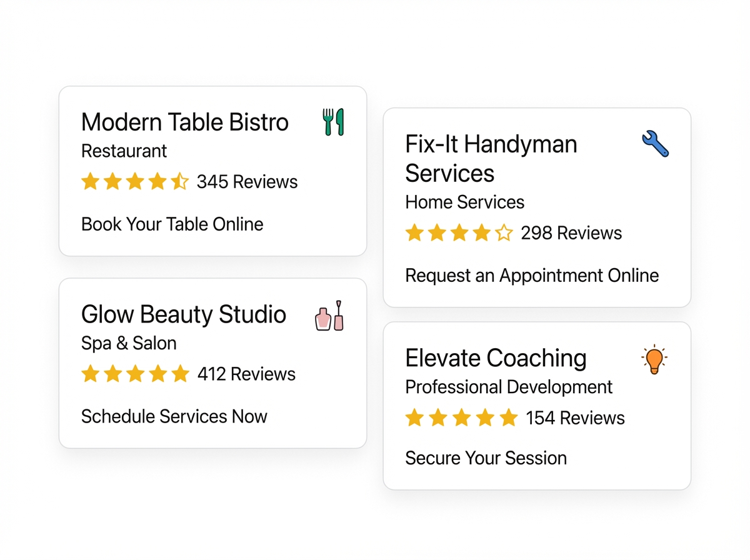
Task: Click Request an Appointment Online link
Action: click(532, 276)
